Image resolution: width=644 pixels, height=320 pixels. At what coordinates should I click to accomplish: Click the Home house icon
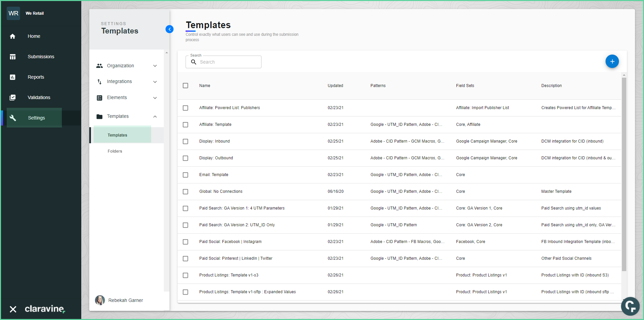13,36
